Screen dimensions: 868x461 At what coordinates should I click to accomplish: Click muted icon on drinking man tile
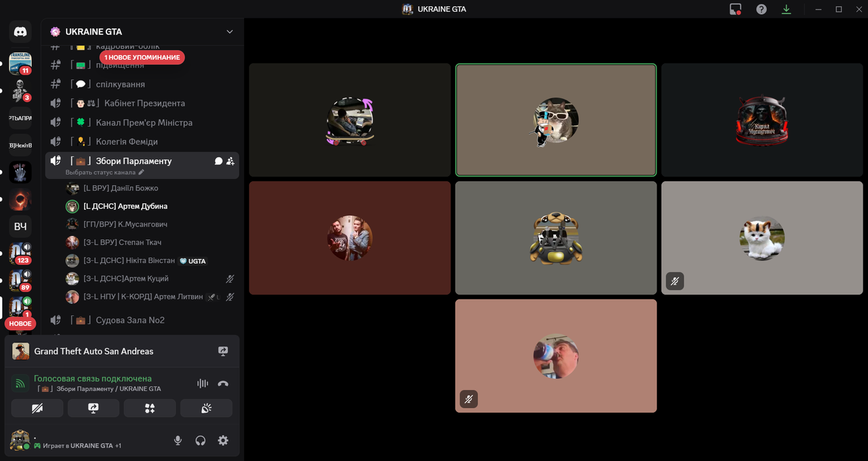(x=469, y=399)
